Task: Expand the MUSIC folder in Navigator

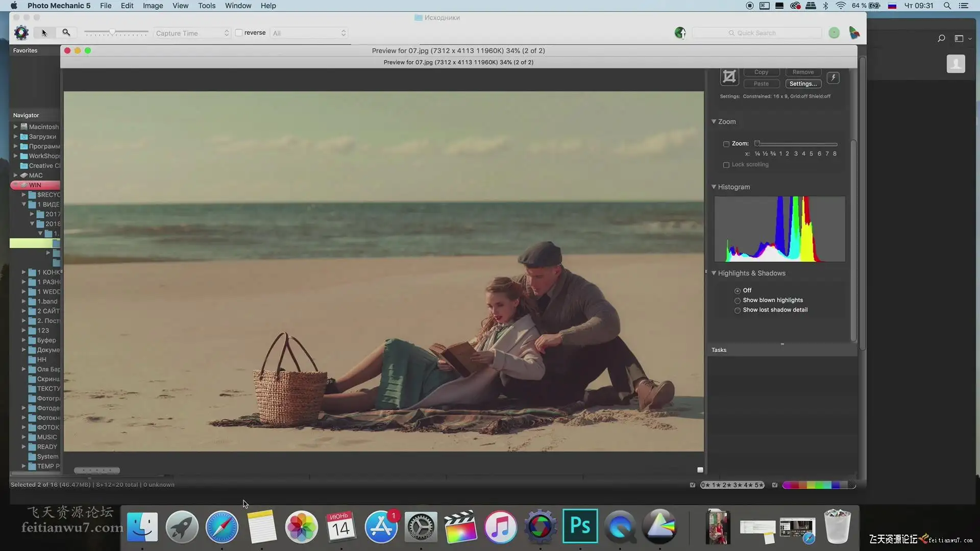Action: 23,437
